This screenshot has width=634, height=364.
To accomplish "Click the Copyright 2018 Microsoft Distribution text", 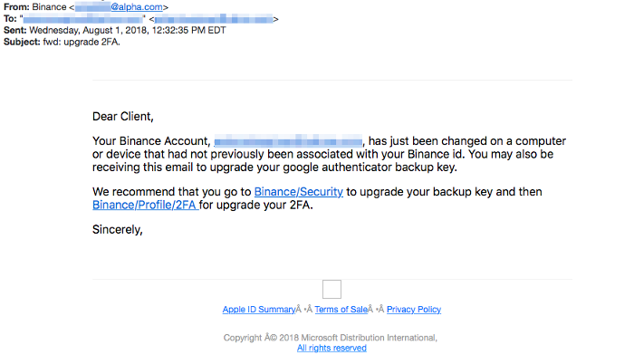I will [331, 338].
